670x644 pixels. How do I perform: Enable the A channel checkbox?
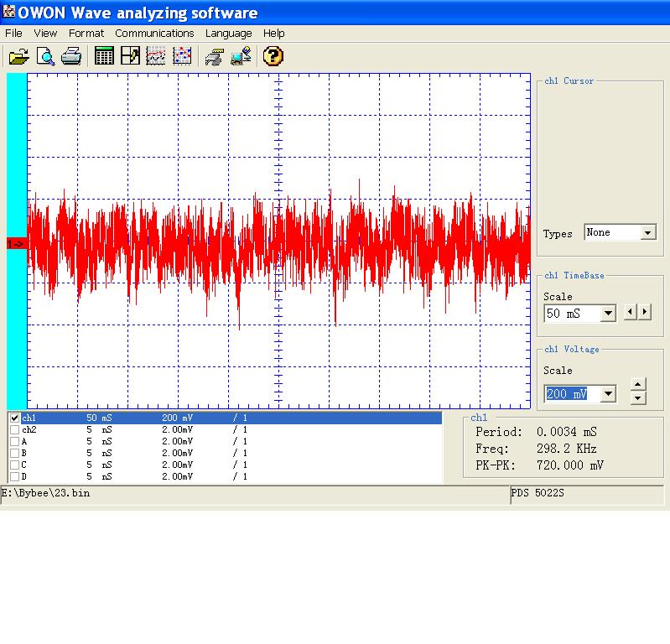tap(14, 441)
